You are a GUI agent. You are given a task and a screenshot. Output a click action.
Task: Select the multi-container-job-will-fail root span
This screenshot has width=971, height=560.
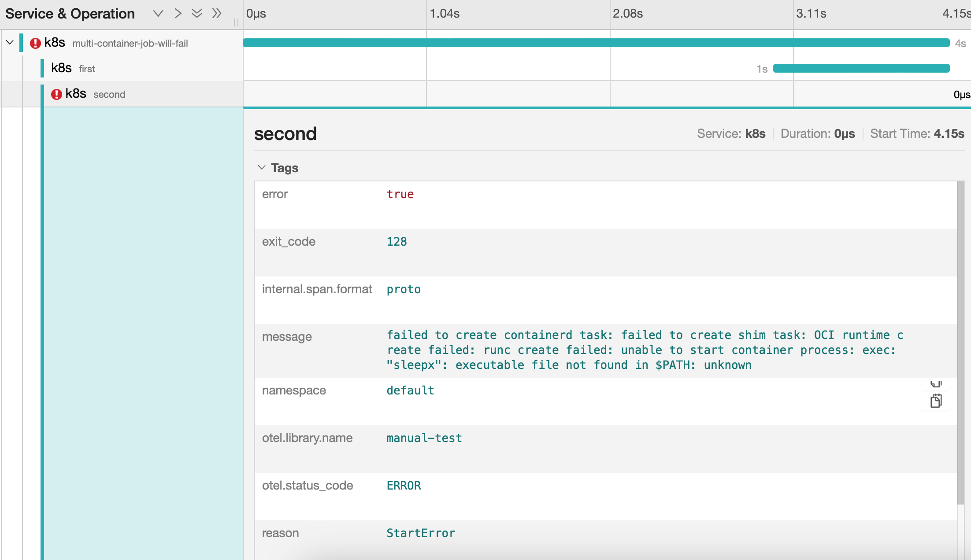coord(122,43)
